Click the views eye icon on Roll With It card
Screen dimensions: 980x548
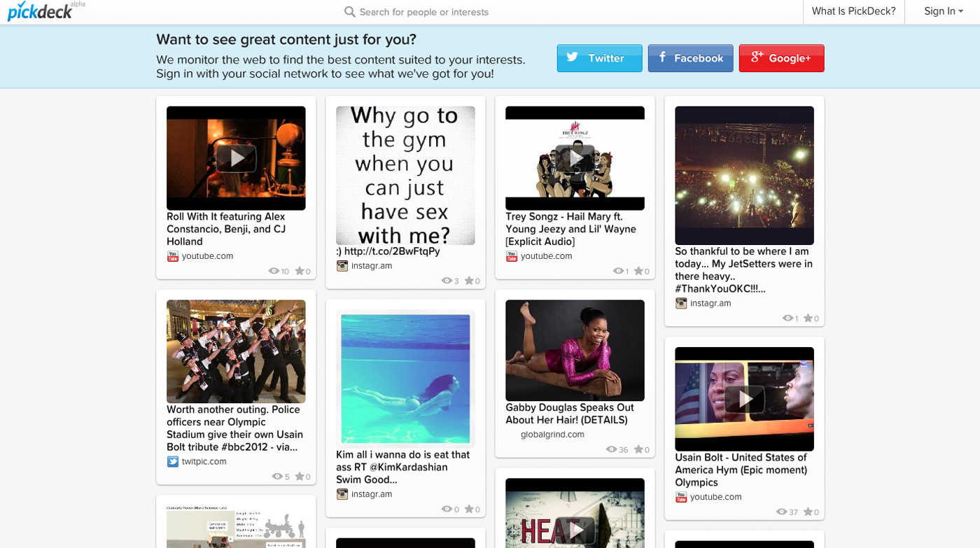274,272
